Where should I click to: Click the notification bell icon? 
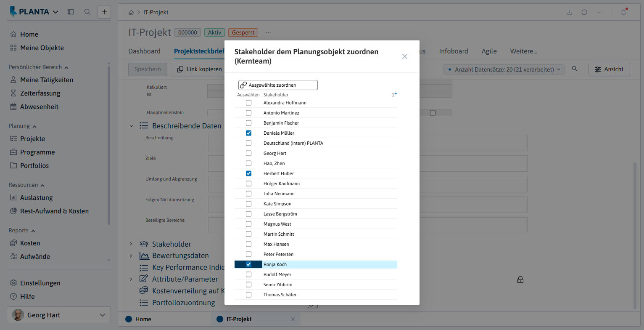tap(623, 12)
